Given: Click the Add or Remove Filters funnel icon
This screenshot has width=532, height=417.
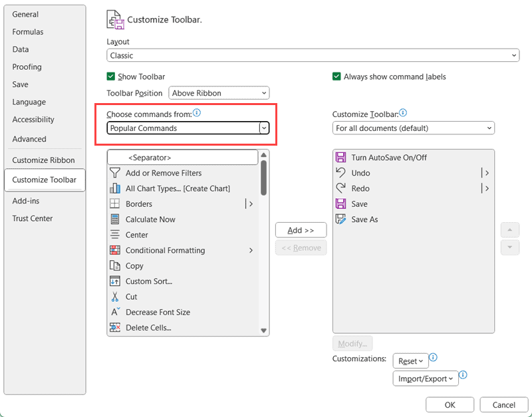Looking at the screenshot, I should coord(114,173).
